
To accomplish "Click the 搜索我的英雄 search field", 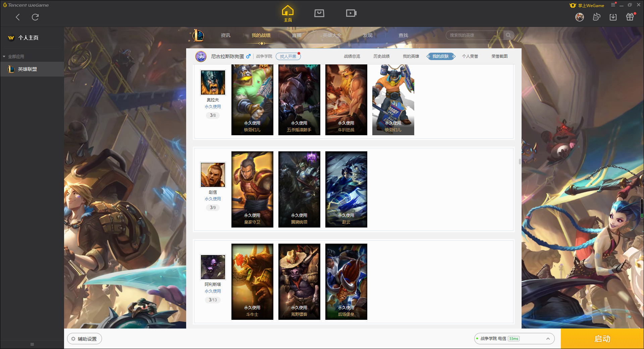I will point(475,35).
